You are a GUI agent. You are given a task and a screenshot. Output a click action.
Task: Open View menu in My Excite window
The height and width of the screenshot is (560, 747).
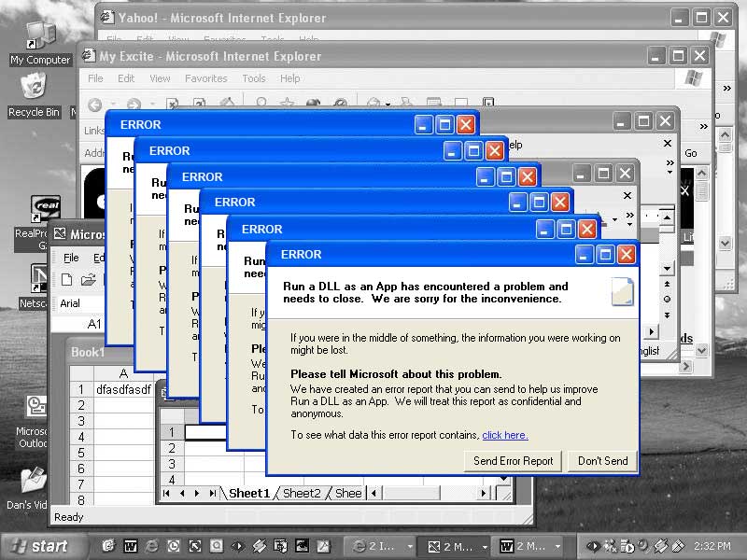point(160,78)
